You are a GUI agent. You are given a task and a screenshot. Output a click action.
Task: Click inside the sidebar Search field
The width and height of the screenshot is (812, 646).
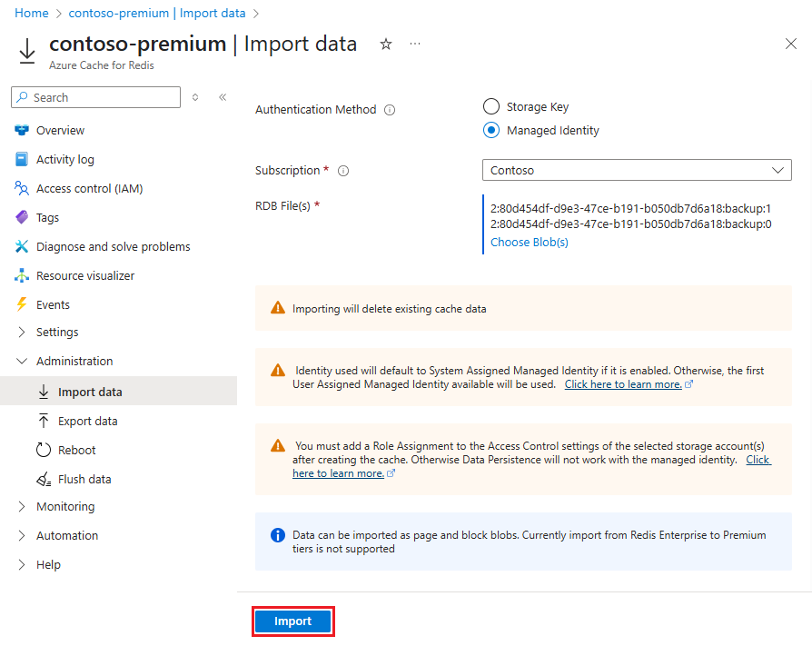tap(95, 96)
